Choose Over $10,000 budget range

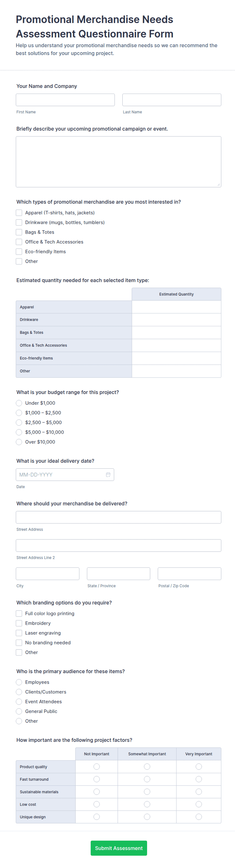[19, 442]
